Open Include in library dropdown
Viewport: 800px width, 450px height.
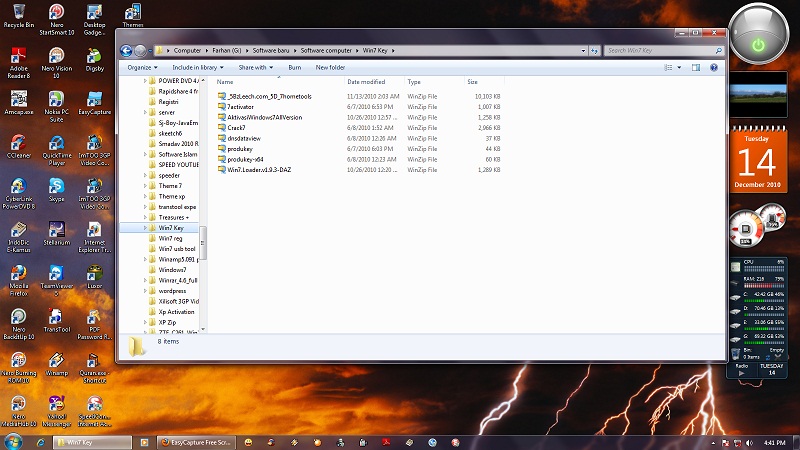tap(197, 67)
